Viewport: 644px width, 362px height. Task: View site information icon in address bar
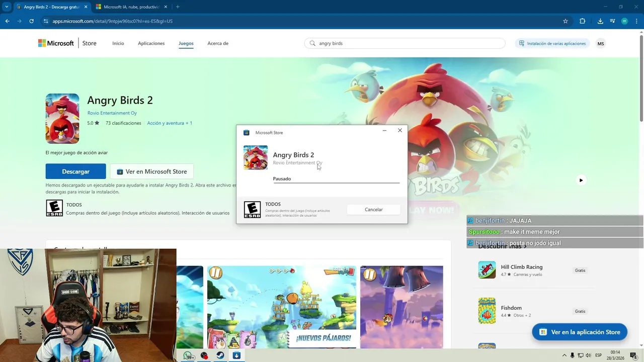(x=46, y=21)
